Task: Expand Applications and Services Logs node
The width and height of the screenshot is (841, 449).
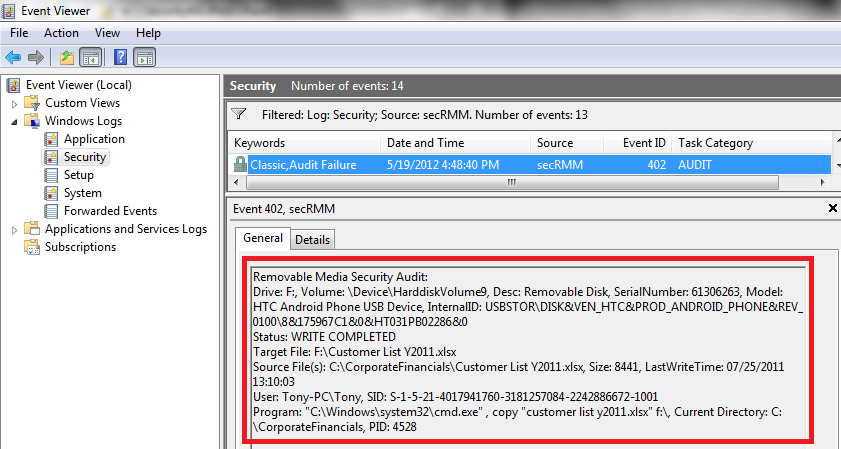Action: (14, 230)
